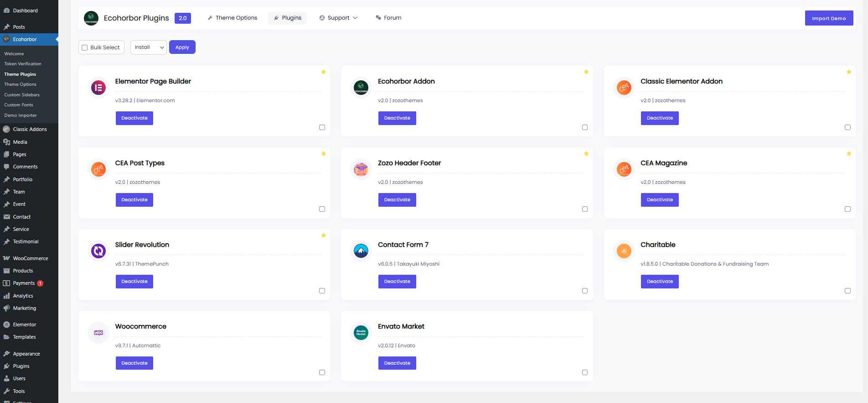Click the Ecohorbor Addon plugin icon
Viewport: 868px width, 403px height.
[x=361, y=87]
